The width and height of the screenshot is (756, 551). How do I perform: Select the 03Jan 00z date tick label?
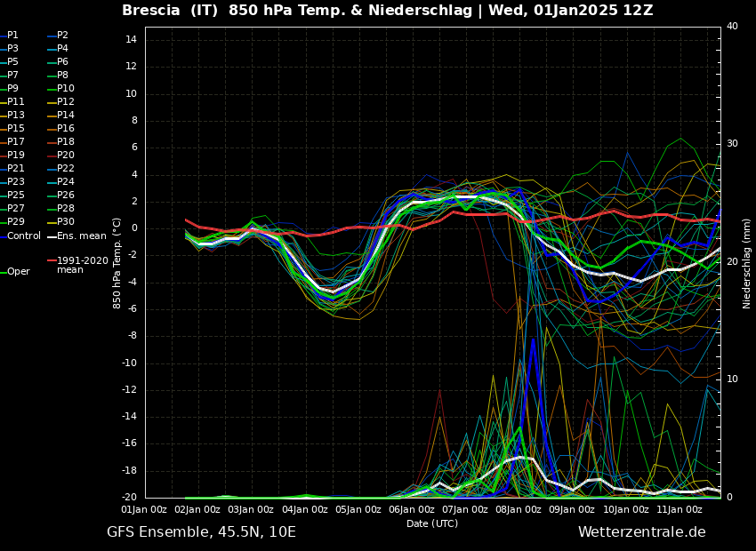click(251, 509)
